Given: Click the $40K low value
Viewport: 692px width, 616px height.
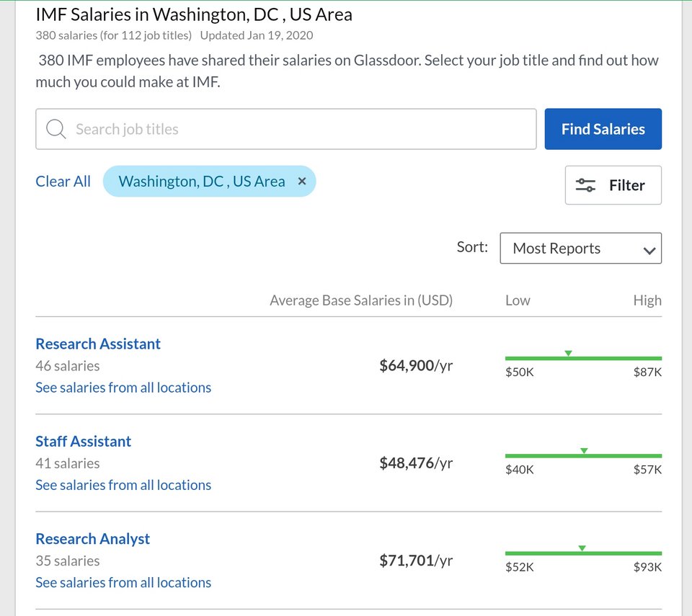Looking at the screenshot, I should point(520,470).
